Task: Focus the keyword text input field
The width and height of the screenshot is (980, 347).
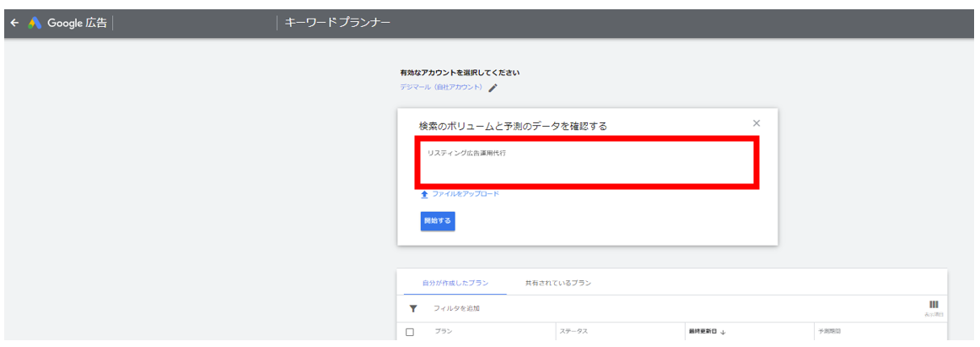Action: click(x=587, y=163)
